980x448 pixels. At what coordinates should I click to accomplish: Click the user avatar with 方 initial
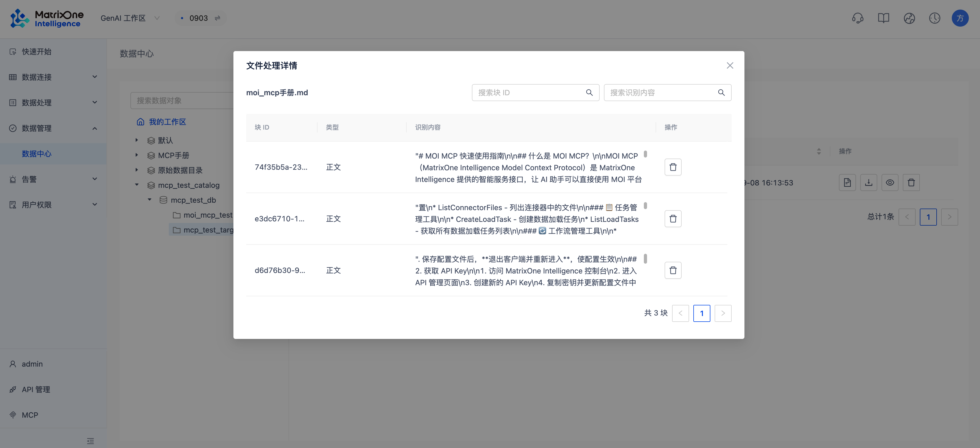(x=960, y=18)
